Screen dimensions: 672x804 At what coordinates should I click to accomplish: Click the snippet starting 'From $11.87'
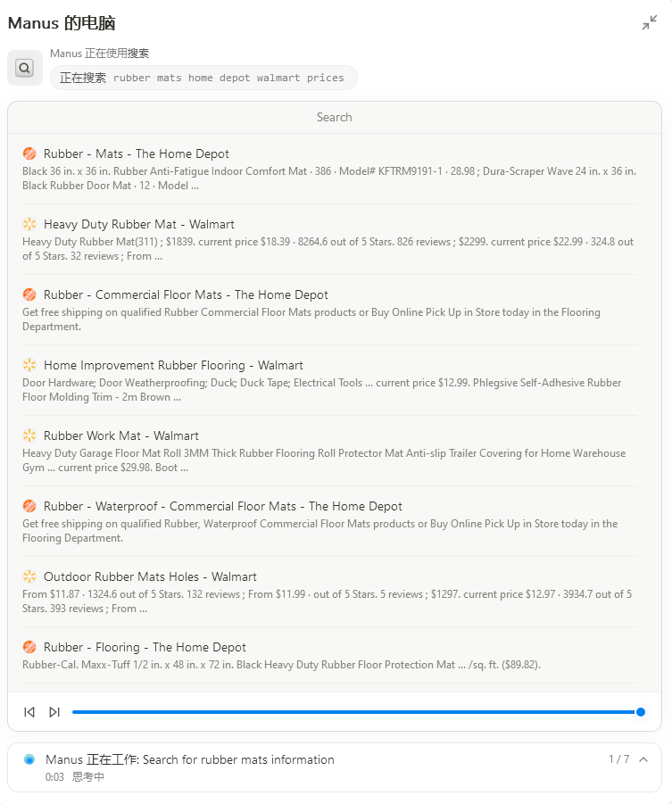coord(327,601)
